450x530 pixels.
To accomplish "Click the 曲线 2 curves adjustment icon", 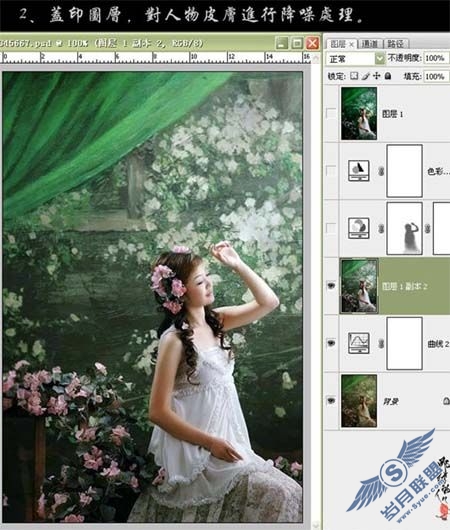I will (x=359, y=343).
